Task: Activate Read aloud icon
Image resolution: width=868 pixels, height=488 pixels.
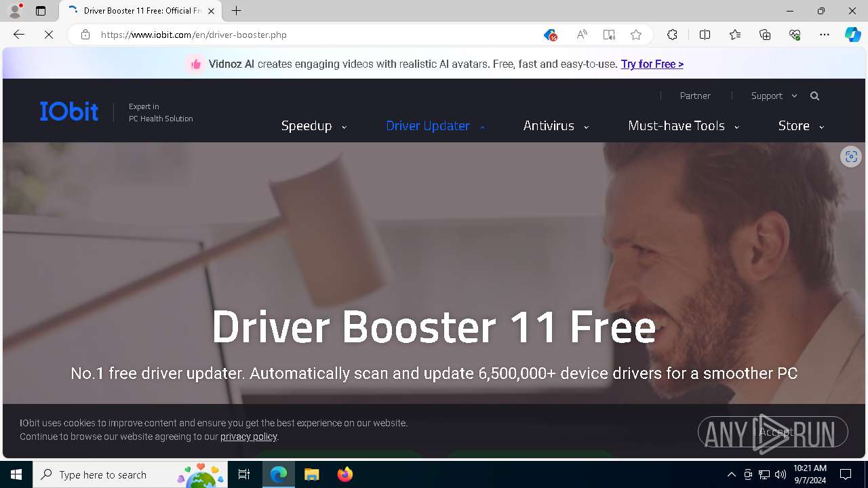Action: tap(582, 35)
